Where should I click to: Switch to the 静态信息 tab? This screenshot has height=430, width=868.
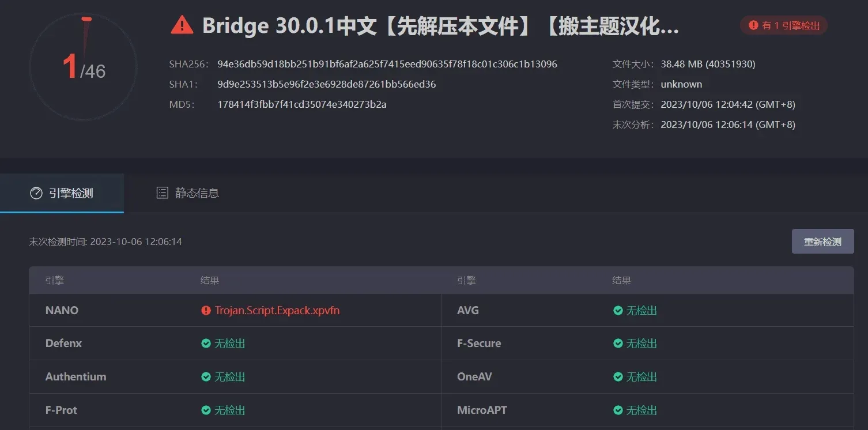click(188, 193)
